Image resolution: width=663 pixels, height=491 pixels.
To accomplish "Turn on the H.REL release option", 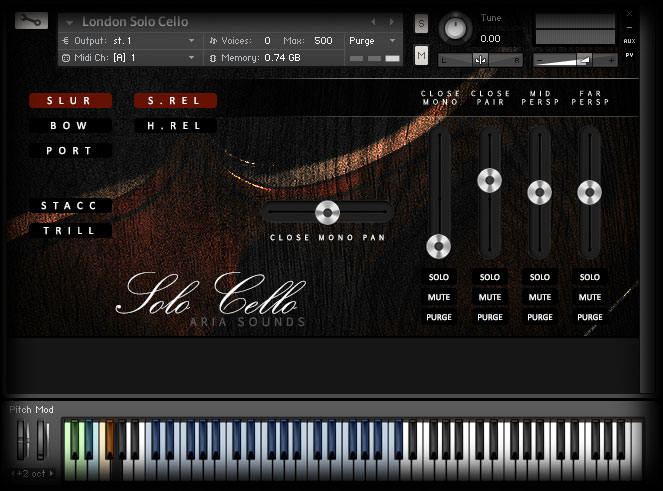I will pos(175,126).
